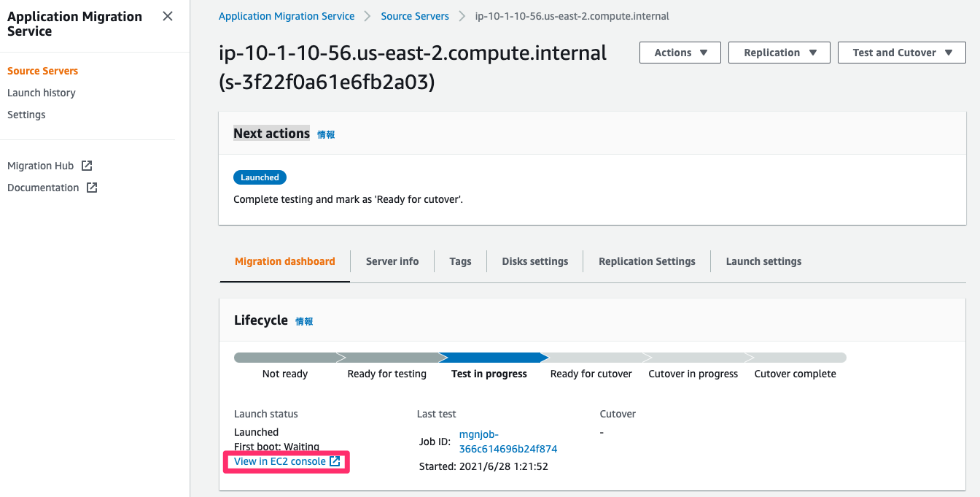The height and width of the screenshot is (497, 980).
Task: Switch to the Tags tab
Action: click(x=460, y=261)
